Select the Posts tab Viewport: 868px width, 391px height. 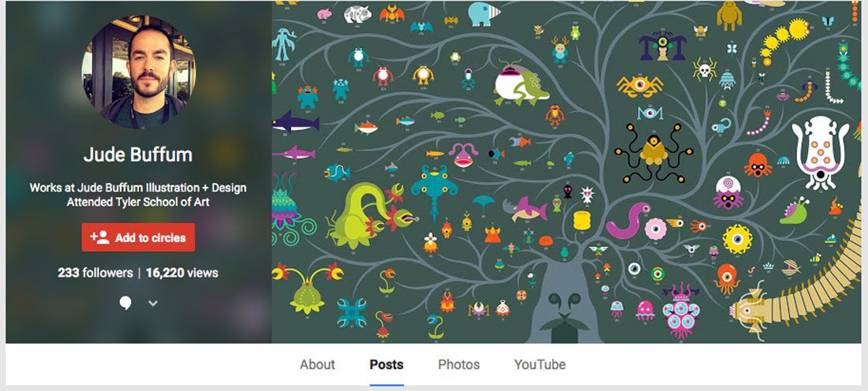point(387,364)
